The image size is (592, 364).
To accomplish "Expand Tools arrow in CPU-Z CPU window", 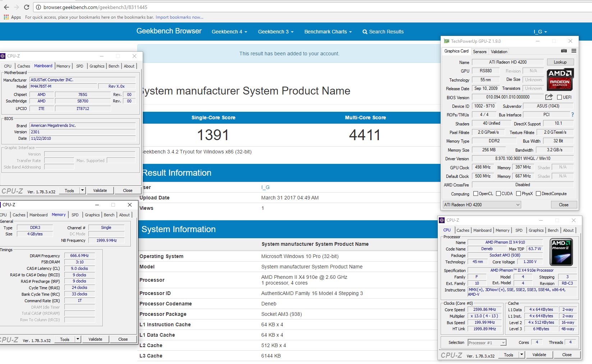I will click(522, 355).
